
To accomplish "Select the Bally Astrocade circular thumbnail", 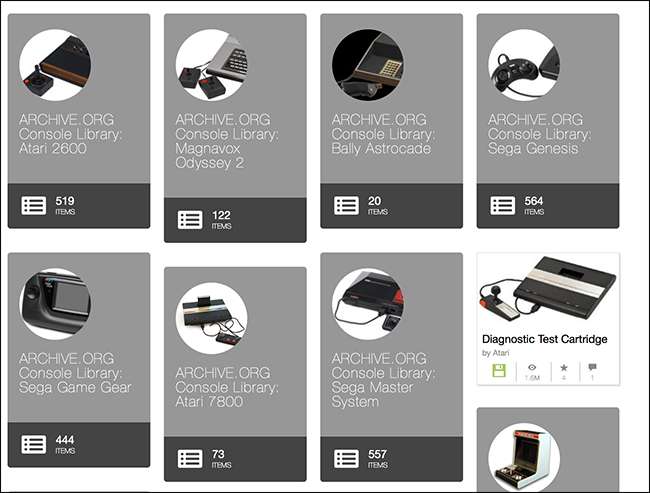I will tap(368, 65).
